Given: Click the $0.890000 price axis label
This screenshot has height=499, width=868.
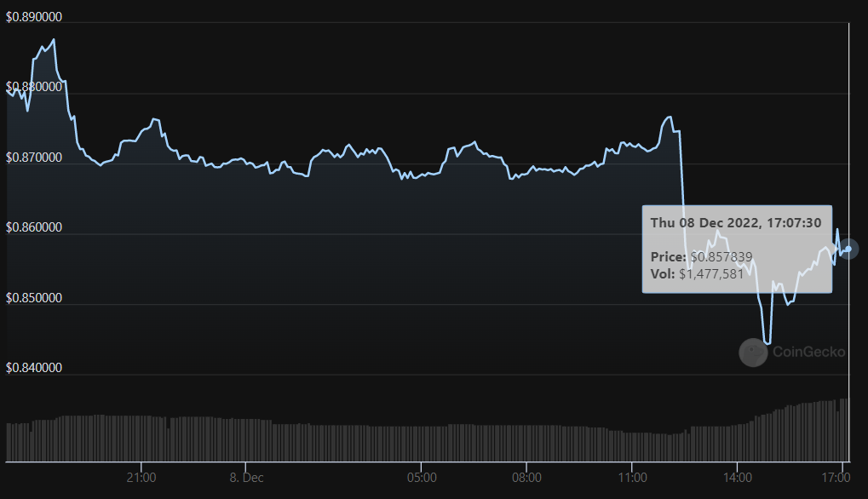Looking at the screenshot, I should coord(34,17).
